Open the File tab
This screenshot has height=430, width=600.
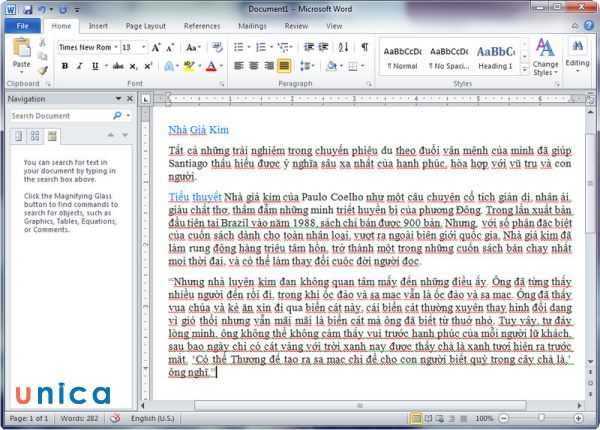23,26
